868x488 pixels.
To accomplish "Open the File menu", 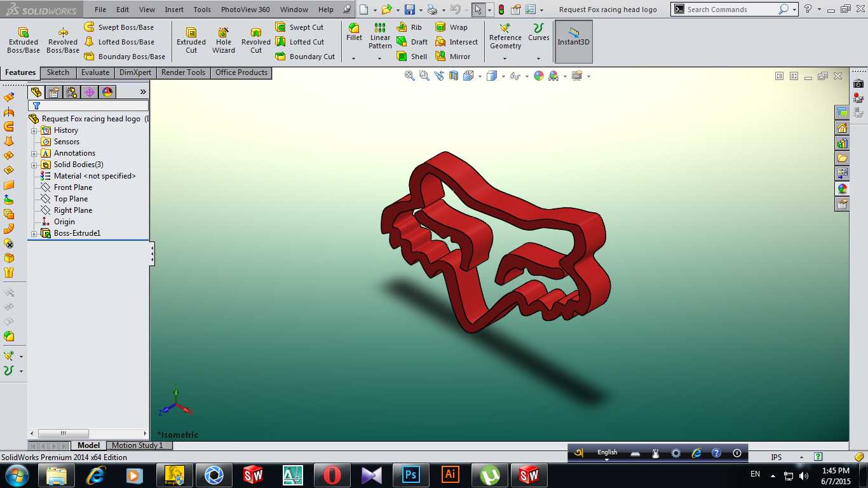I will 100,10.
